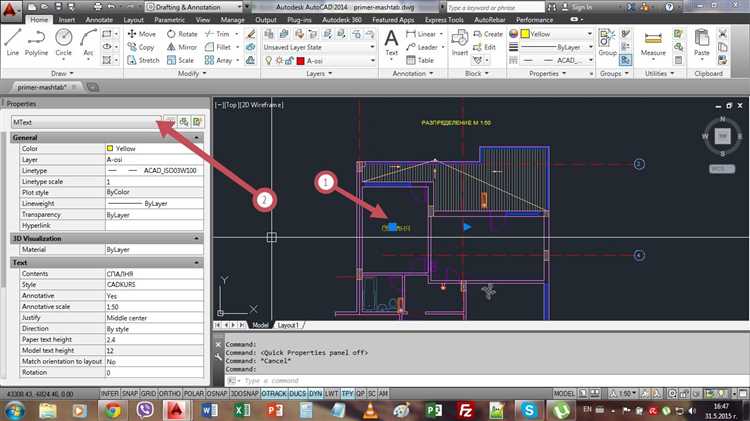The height and width of the screenshot is (421, 750).
Task: Switch to the Model tab
Action: pos(260,325)
